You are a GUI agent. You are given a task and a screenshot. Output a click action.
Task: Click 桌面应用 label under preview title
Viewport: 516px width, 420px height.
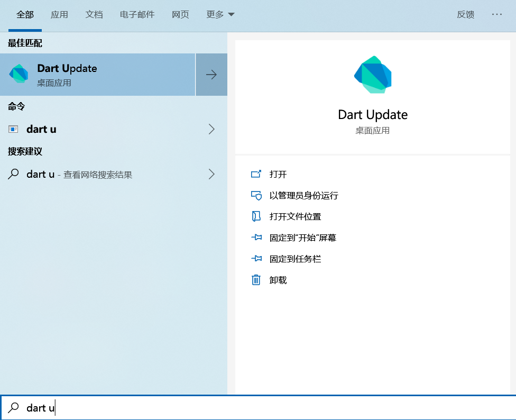[373, 131]
